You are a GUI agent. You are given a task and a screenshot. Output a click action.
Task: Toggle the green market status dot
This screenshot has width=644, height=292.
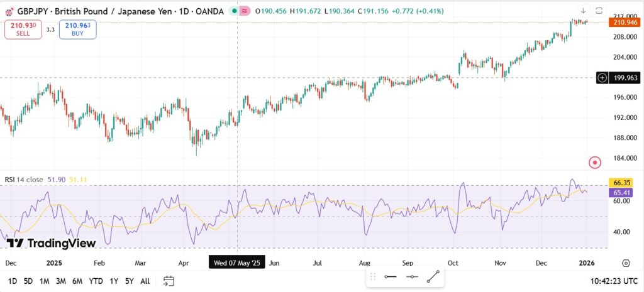234,11
